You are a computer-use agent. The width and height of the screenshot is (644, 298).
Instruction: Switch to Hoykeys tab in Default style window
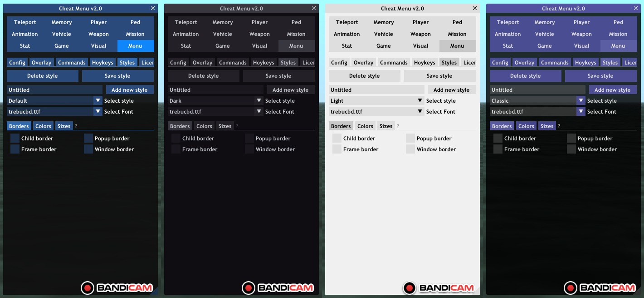coord(102,62)
